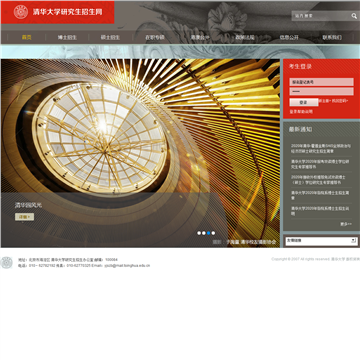Image resolution: width=360 pixels, height=360 pixels.
Task: Select the last carousel slide dot
Action: 213,233
